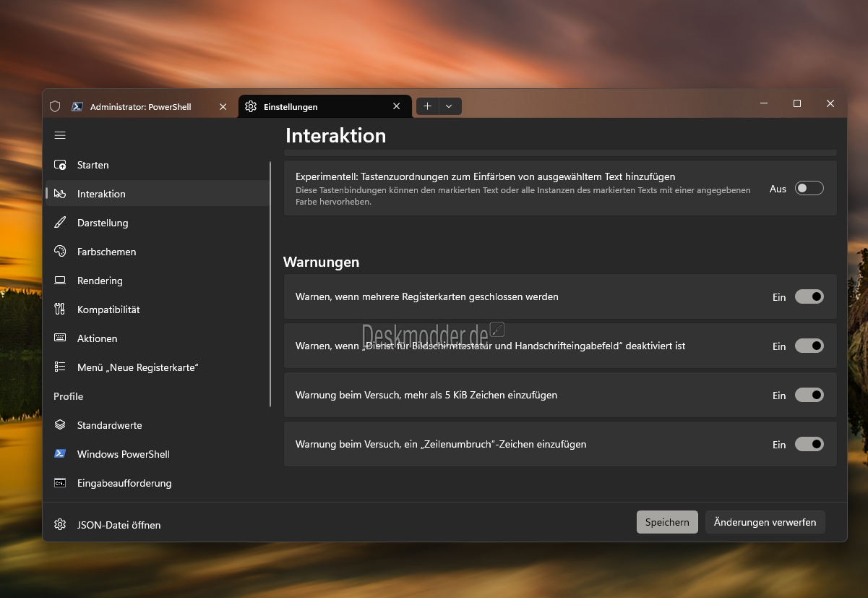Viewport: 868px width, 598px height.
Task: Click the Windows PowerShell profile icon
Action: pyautogui.click(x=61, y=454)
